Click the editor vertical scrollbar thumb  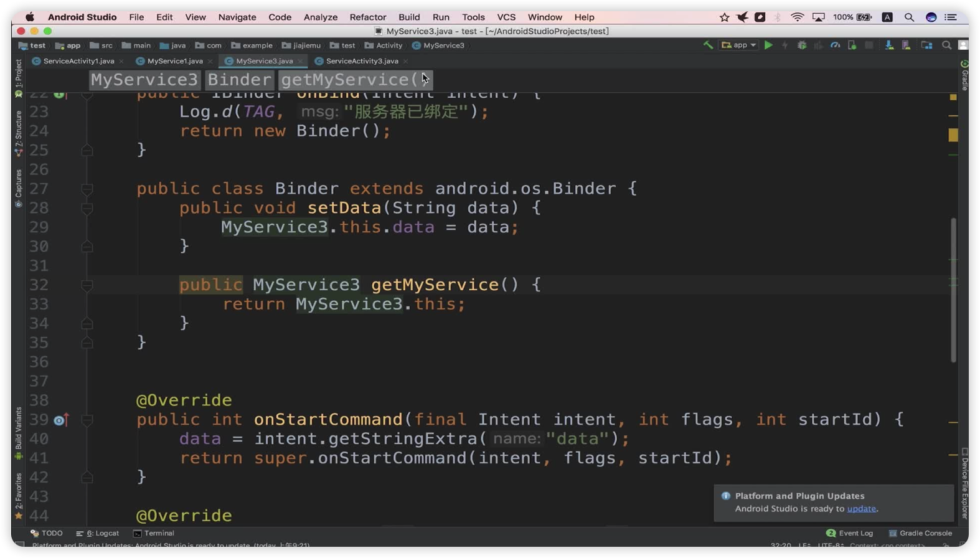pos(953,290)
